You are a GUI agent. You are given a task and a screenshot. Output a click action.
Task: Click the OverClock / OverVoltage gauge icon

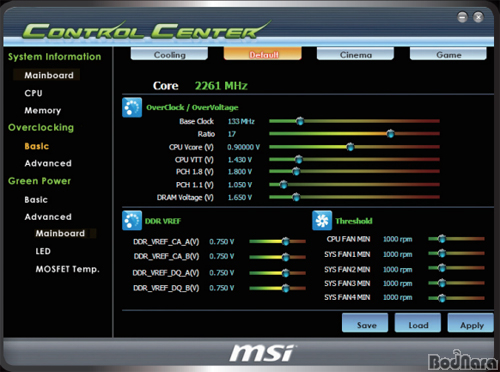(132, 107)
